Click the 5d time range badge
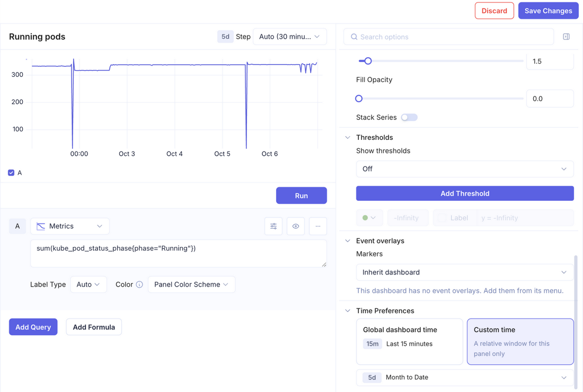Image resolution: width=583 pixels, height=392 pixels. click(x=225, y=37)
